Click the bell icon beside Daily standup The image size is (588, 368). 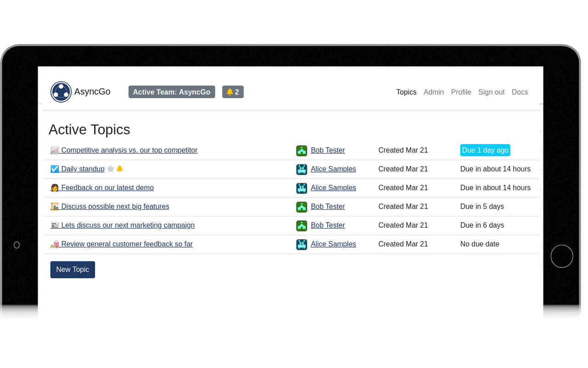[120, 169]
